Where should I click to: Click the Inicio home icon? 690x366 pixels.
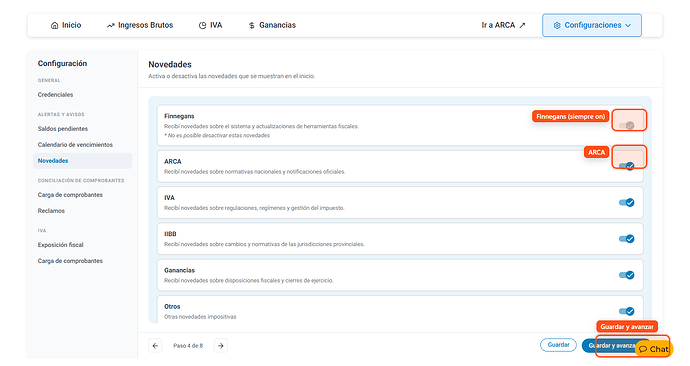55,26
